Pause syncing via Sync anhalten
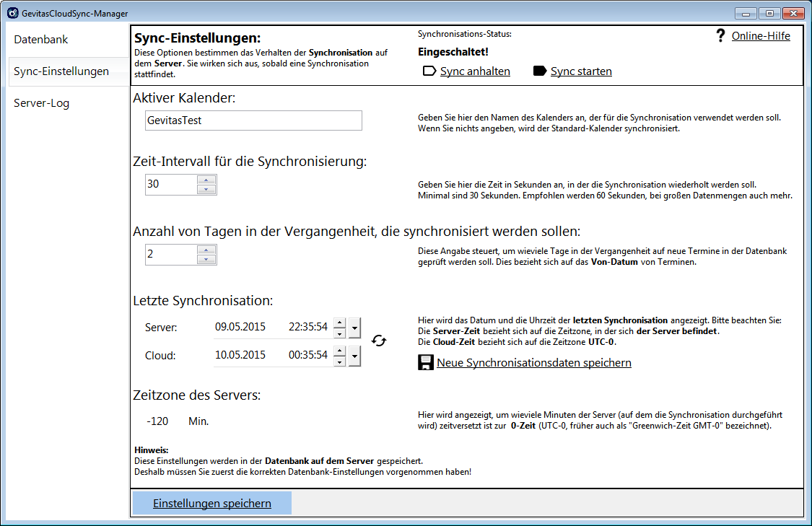812x526 pixels. tap(475, 71)
